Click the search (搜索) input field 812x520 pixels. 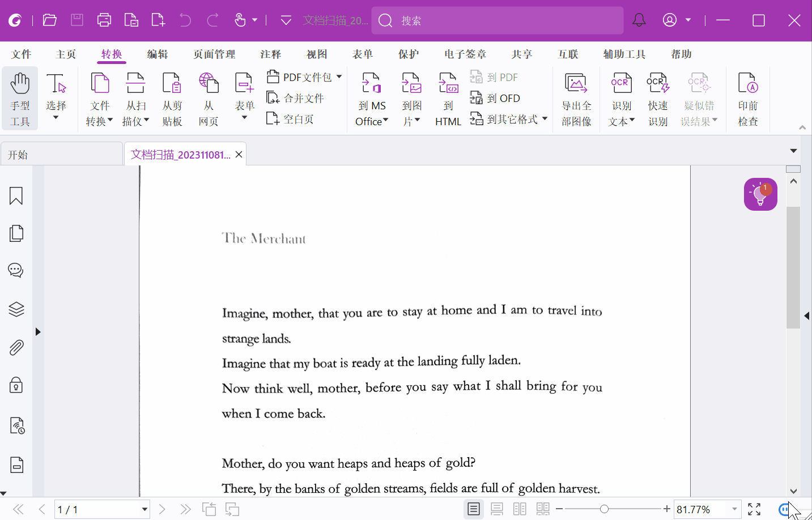pyautogui.click(x=498, y=20)
